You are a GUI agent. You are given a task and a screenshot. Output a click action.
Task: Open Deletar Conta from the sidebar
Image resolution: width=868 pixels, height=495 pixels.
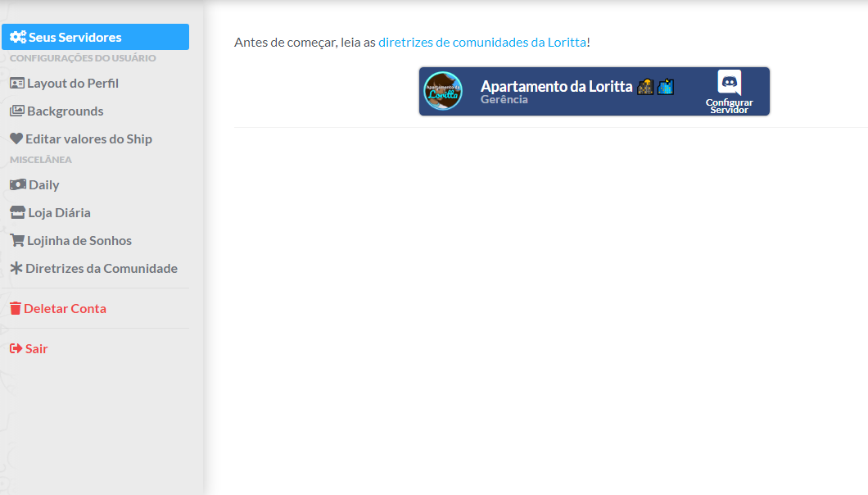(x=64, y=308)
